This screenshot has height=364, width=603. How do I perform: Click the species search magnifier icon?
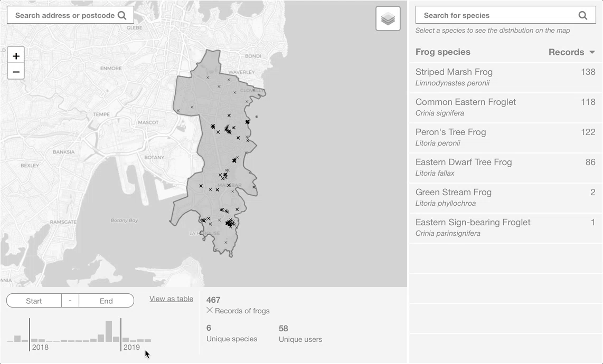pyautogui.click(x=582, y=15)
